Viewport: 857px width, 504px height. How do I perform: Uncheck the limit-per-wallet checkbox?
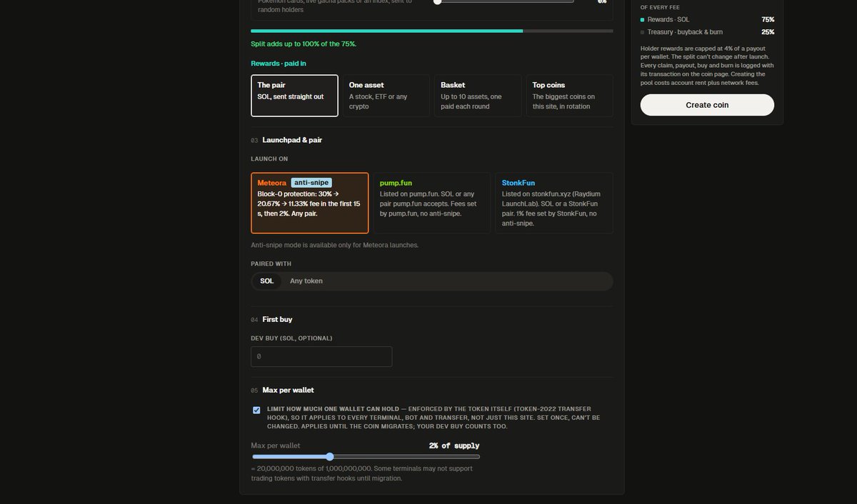(256, 410)
